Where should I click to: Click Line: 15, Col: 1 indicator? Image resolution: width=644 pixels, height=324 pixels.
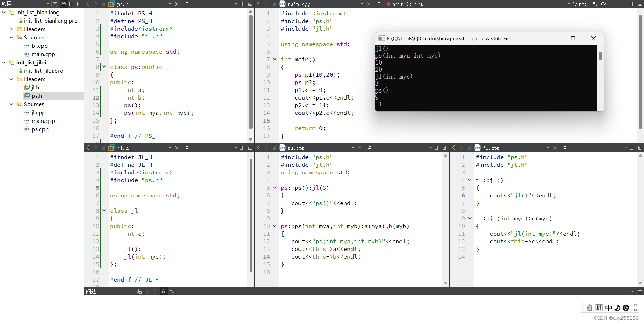(595, 4)
